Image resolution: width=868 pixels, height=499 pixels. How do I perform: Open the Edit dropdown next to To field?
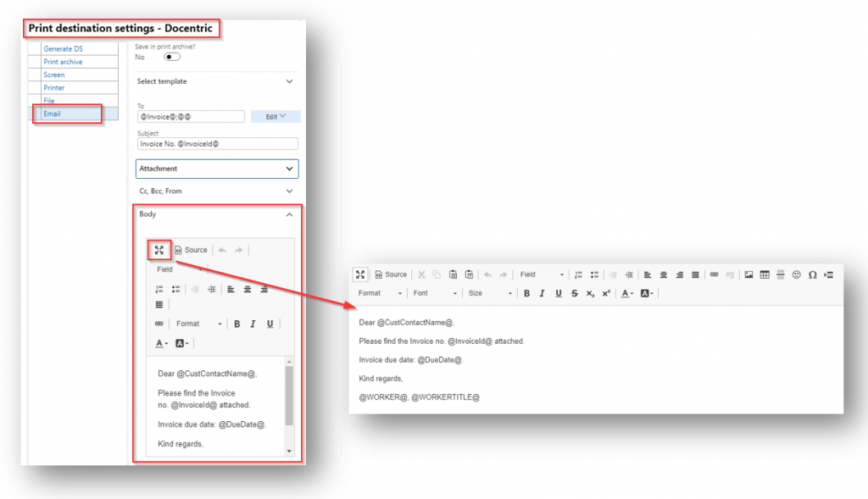[275, 116]
